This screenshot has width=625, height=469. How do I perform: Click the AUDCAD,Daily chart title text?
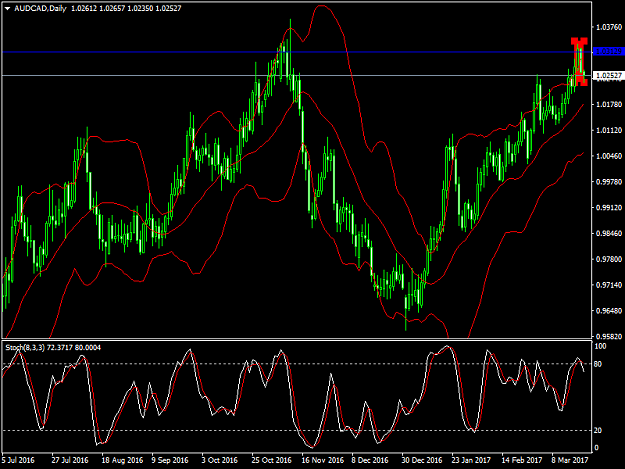click(40, 8)
